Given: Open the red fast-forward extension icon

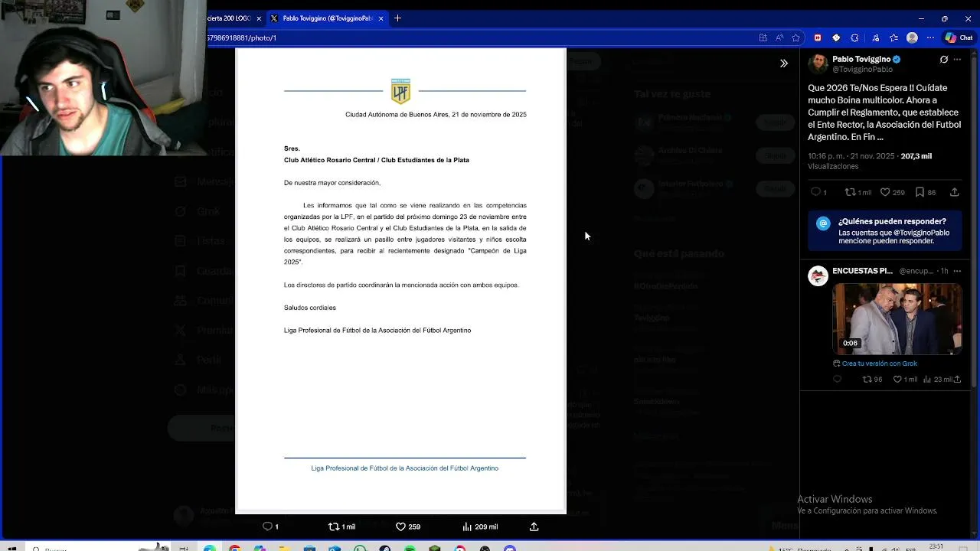Looking at the screenshot, I should (818, 37).
